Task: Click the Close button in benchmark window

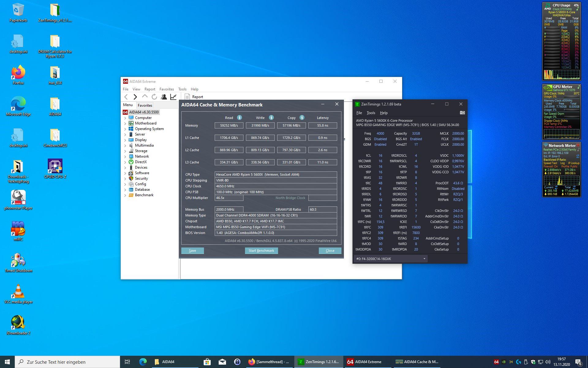Action: pos(330,251)
